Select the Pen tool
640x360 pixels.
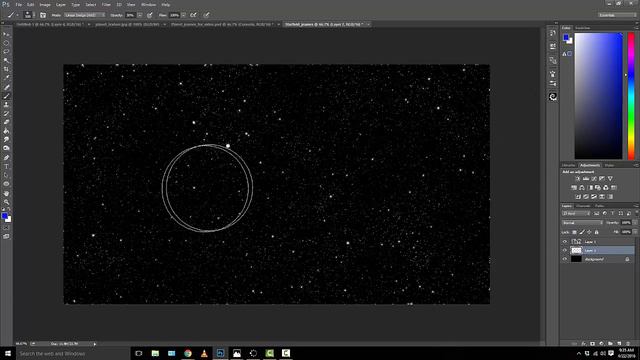(6, 158)
